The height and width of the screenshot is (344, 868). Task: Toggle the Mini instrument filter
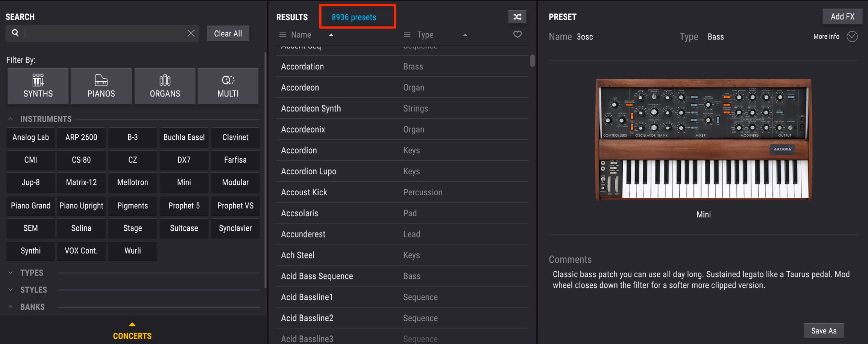[184, 183]
